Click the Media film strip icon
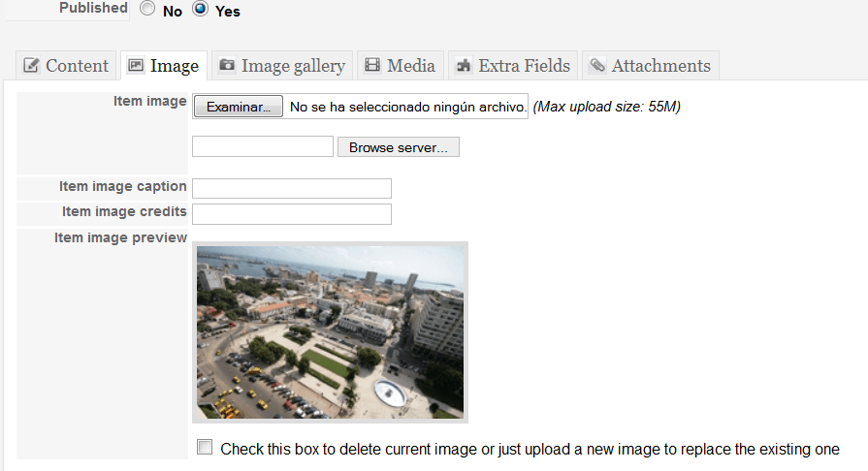The height and width of the screenshot is (471, 868). click(x=372, y=65)
